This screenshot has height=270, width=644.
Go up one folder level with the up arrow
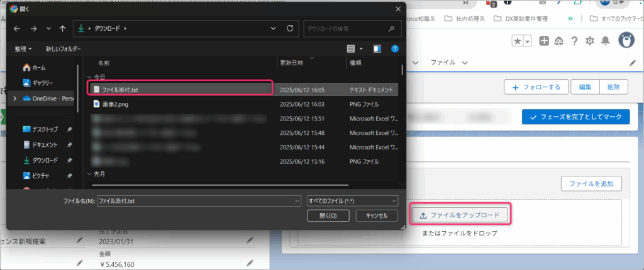point(62,29)
